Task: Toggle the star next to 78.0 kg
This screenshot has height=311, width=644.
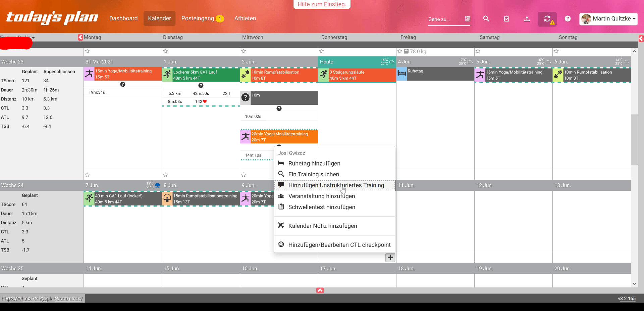Action: (x=400, y=51)
